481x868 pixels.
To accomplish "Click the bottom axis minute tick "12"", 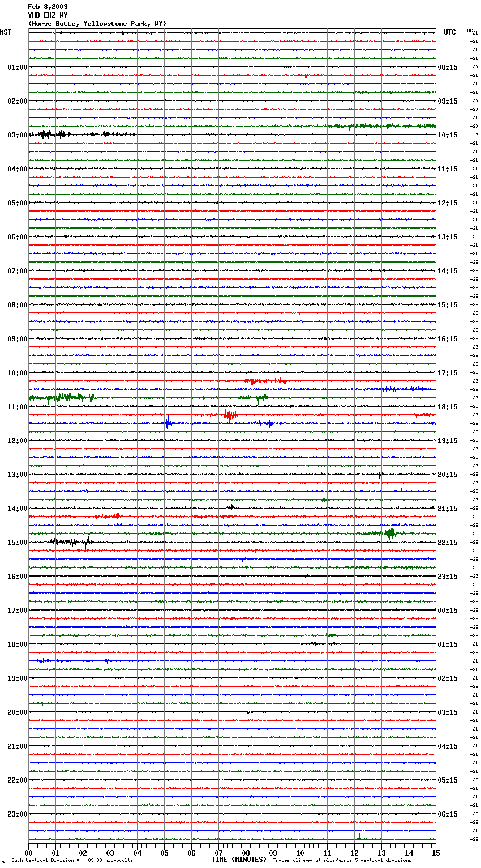I will click(354, 853).
